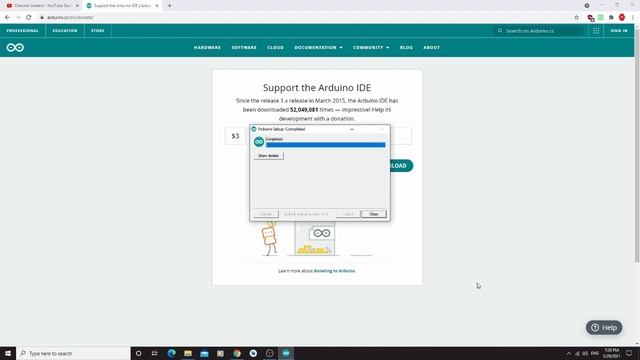Click Show details in Arduino Setup
Image resolution: width=640 pixels, height=360 pixels.
(268, 156)
